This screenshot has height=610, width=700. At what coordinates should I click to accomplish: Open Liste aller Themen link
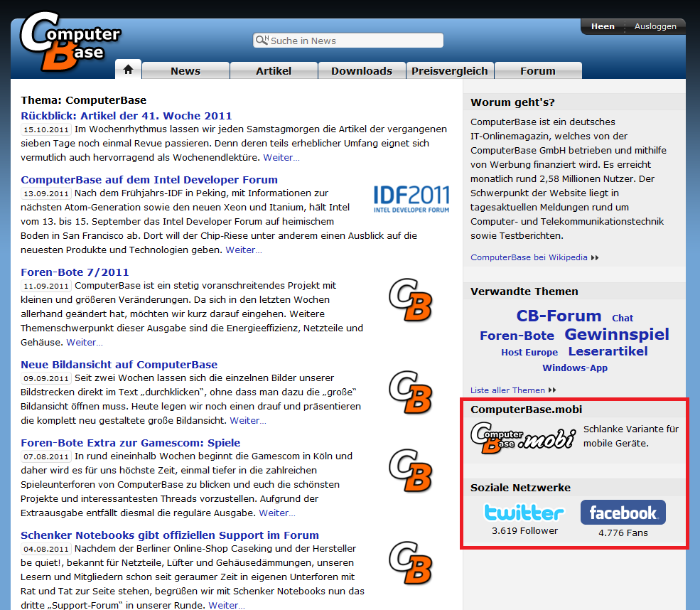click(x=507, y=390)
